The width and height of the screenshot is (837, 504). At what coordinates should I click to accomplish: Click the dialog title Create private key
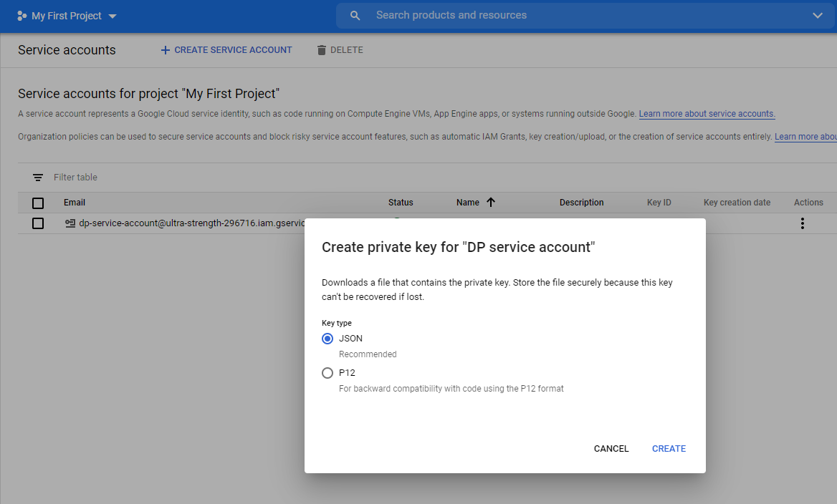click(458, 247)
